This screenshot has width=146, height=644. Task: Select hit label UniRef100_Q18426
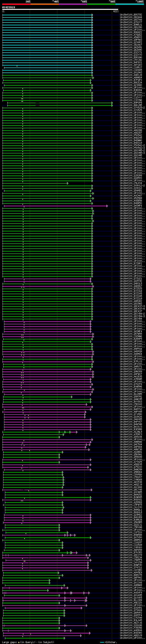(131, 417)
